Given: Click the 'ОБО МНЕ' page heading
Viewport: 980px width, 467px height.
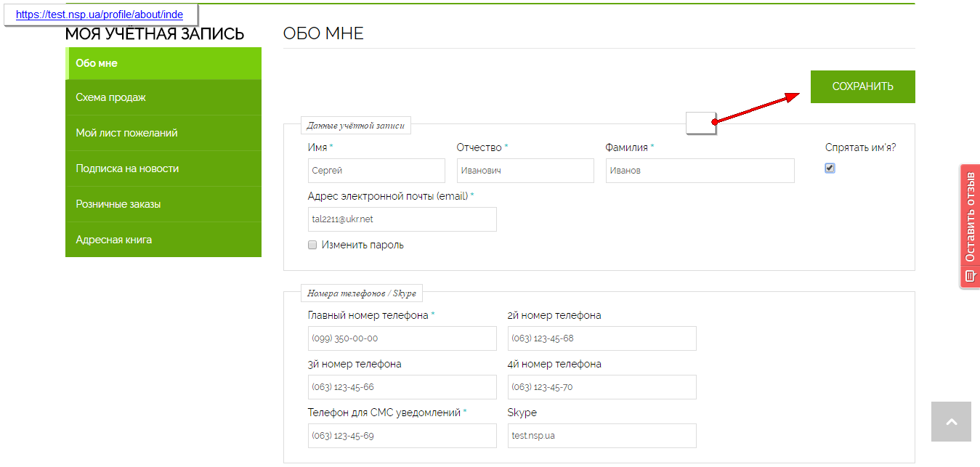Looking at the screenshot, I should coord(323,33).
